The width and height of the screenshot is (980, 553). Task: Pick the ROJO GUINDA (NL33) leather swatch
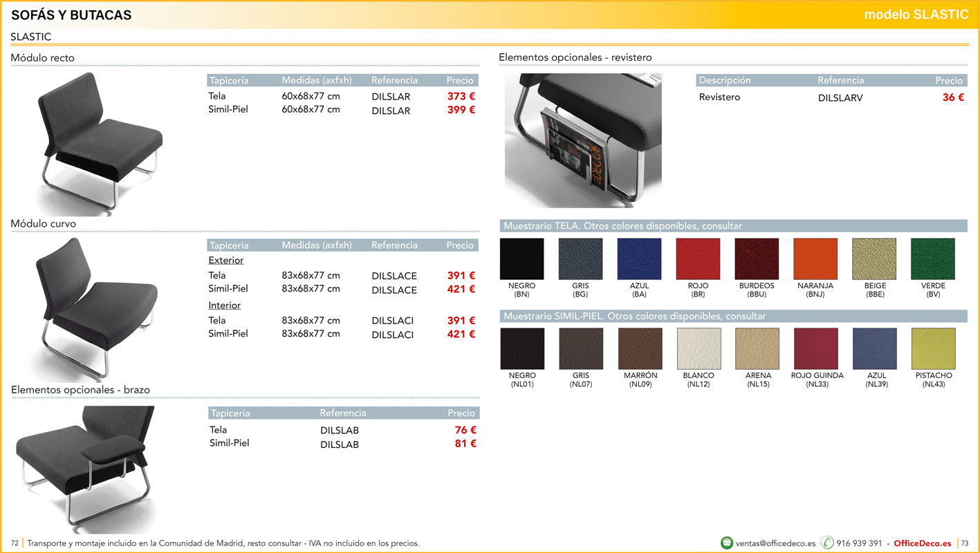click(816, 349)
